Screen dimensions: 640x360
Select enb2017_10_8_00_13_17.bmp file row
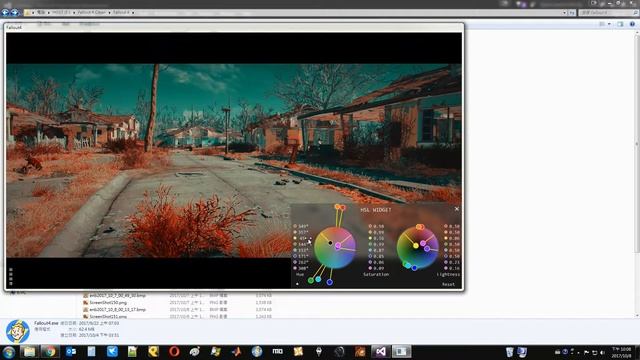(178, 309)
